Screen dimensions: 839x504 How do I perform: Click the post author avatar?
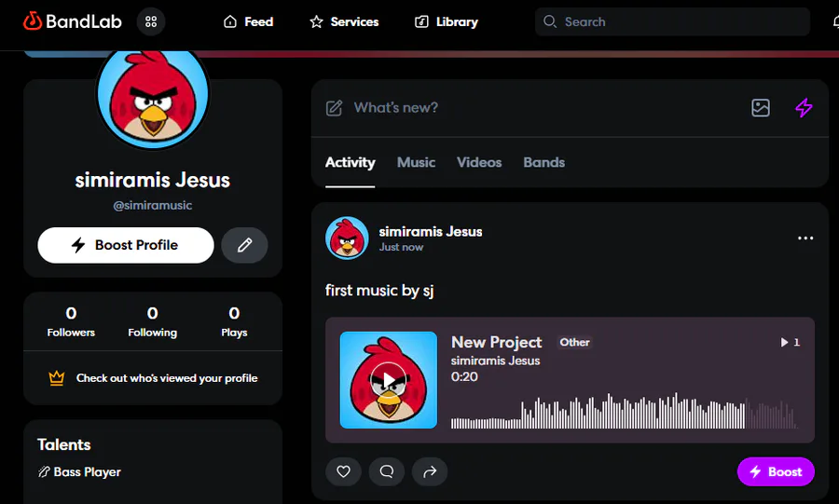coord(347,238)
